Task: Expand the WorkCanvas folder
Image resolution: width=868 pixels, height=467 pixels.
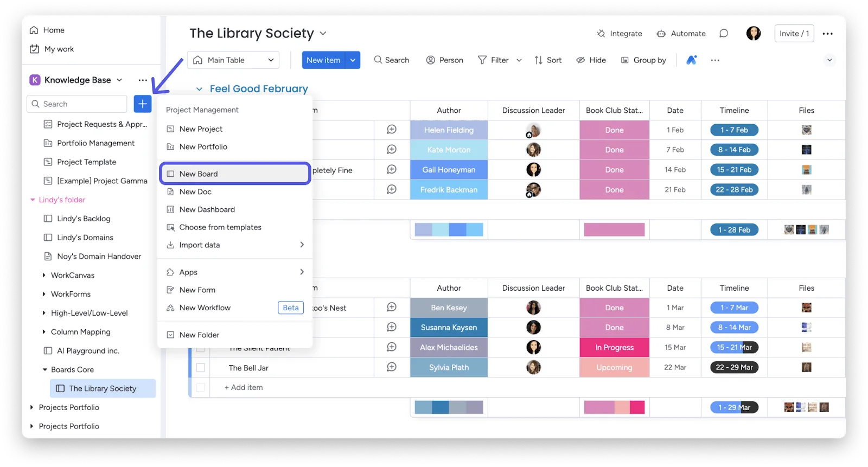Action: pyautogui.click(x=44, y=276)
